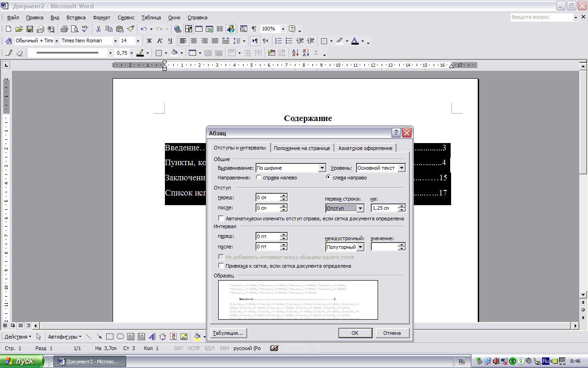Print the document using printer icon
Image resolution: width=588 pixels, height=368 pixels.
coord(64,29)
